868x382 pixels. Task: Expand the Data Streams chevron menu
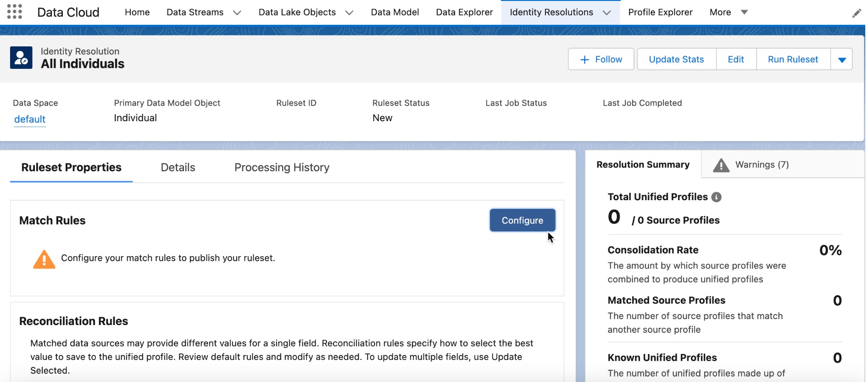(x=237, y=13)
